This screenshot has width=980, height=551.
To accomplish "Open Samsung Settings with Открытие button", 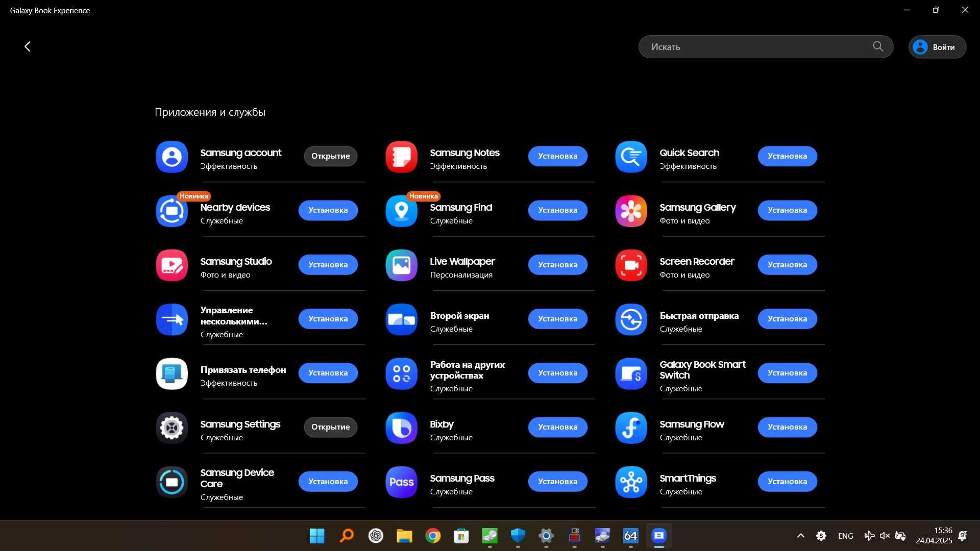I will click(x=330, y=427).
